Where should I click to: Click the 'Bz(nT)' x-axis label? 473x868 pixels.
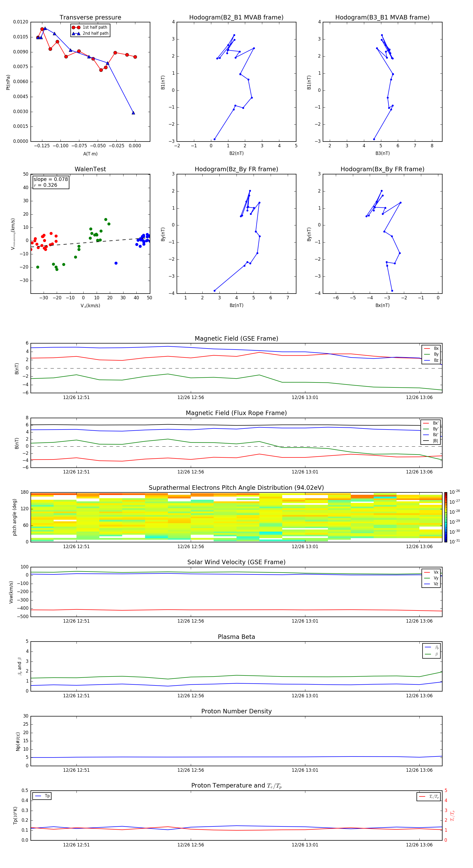pos(236,305)
